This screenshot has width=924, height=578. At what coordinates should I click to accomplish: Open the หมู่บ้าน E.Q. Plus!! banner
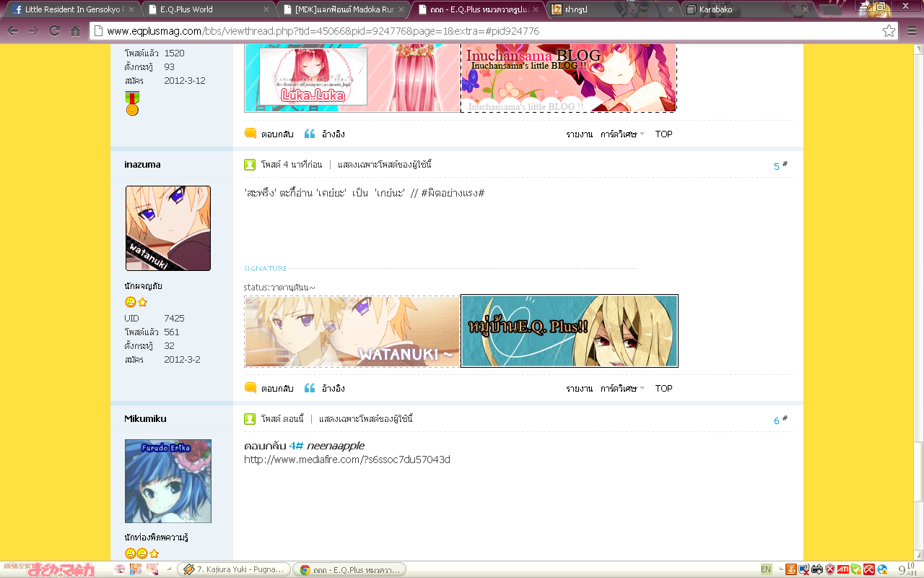pyautogui.click(x=570, y=331)
